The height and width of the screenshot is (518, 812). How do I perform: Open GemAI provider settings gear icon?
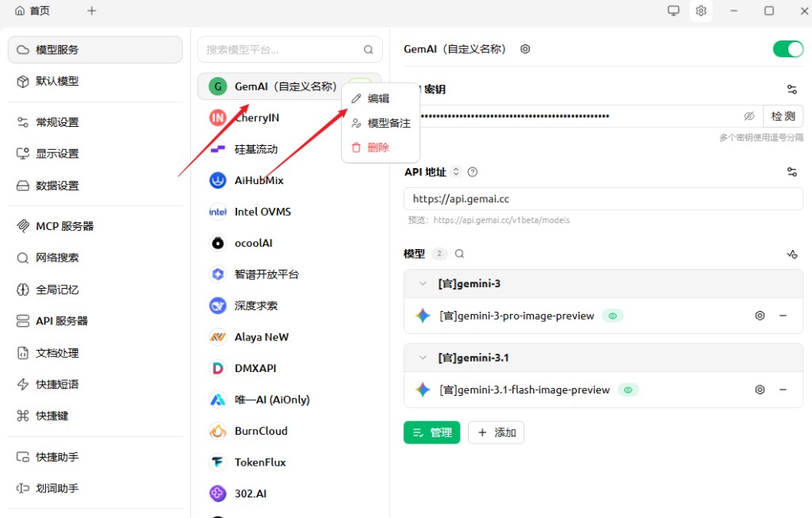click(525, 48)
